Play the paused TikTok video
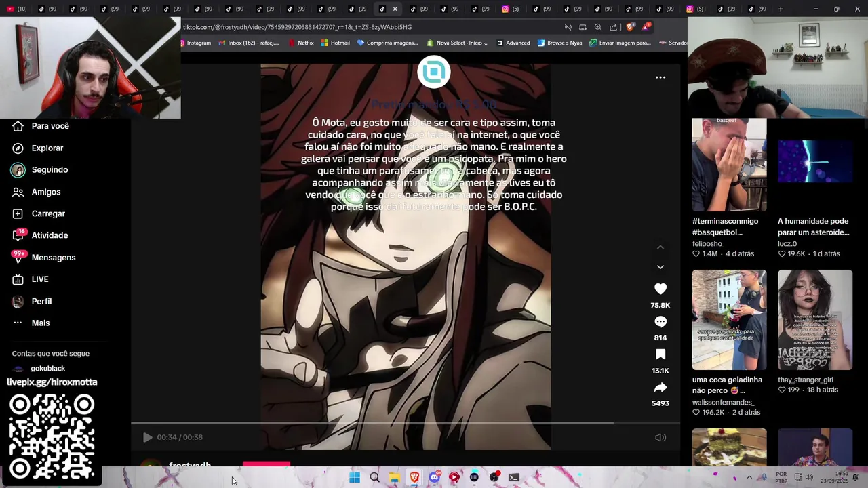The width and height of the screenshot is (868, 488). click(x=147, y=437)
